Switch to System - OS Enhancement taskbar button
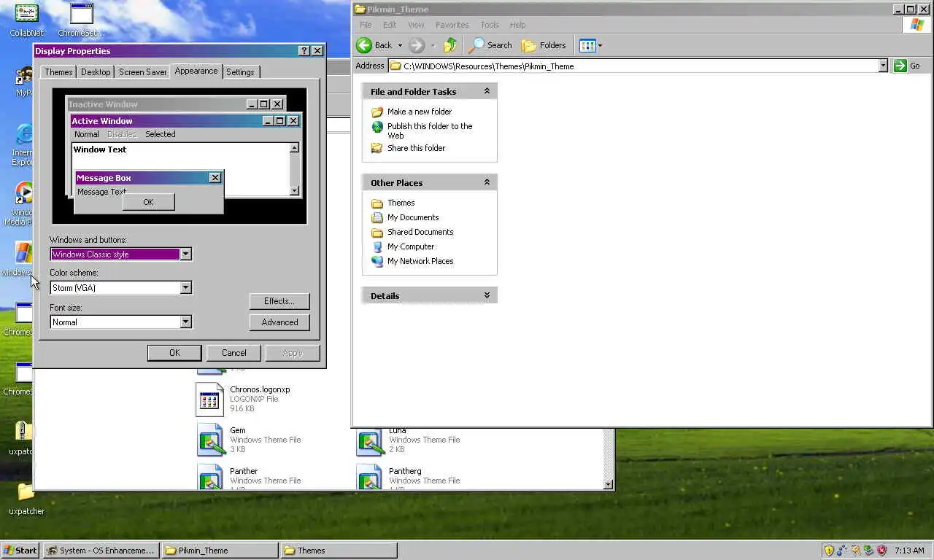The width and height of the screenshot is (934, 560). point(101,551)
